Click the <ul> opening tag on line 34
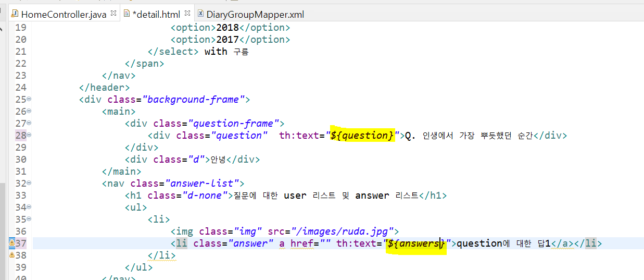 click(x=136, y=207)
